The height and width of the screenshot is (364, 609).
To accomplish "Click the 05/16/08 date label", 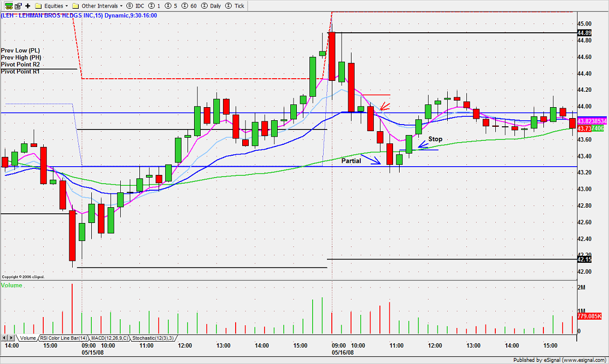I will pos(343,353).
